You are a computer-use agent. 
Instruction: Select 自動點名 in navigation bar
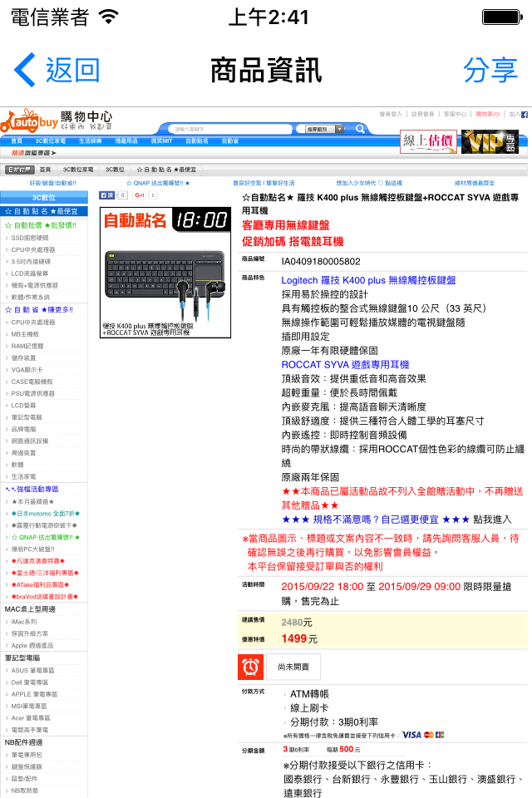196,141
